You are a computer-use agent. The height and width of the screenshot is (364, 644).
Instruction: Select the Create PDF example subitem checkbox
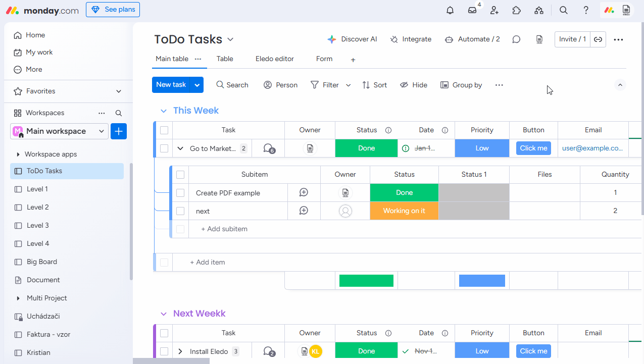click(x=180, y=193)
